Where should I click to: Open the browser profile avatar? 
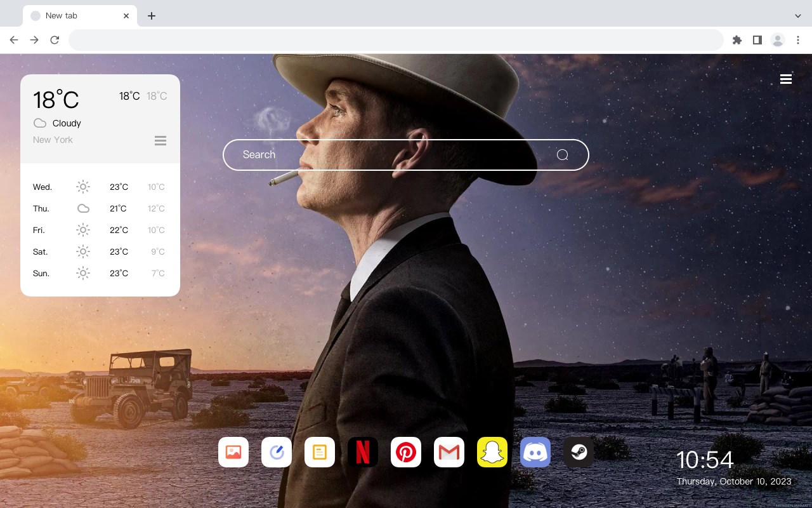(x=778, y=40)
